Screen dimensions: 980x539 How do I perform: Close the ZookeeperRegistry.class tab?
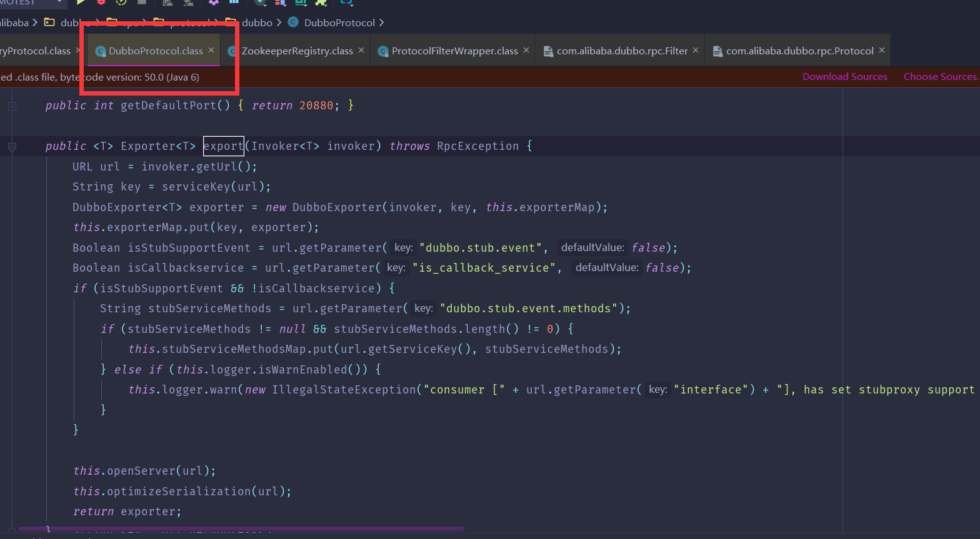click(x=361, y=50)
